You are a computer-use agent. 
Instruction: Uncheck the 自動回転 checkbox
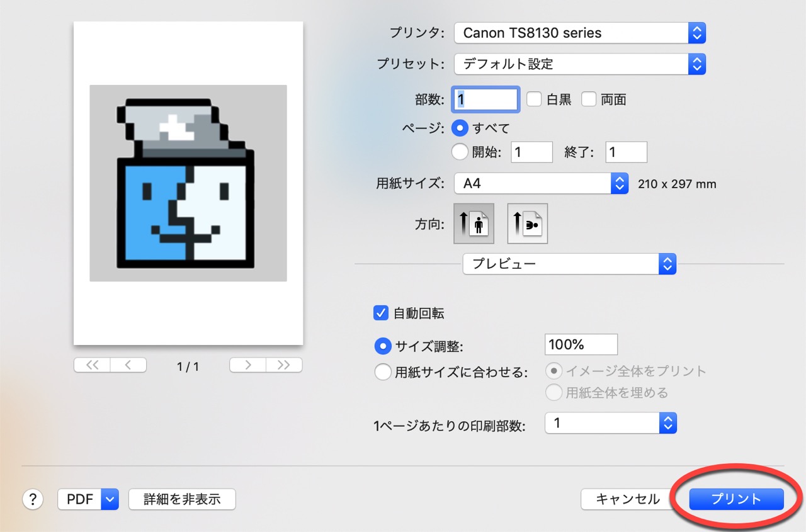tap(381, 313)
